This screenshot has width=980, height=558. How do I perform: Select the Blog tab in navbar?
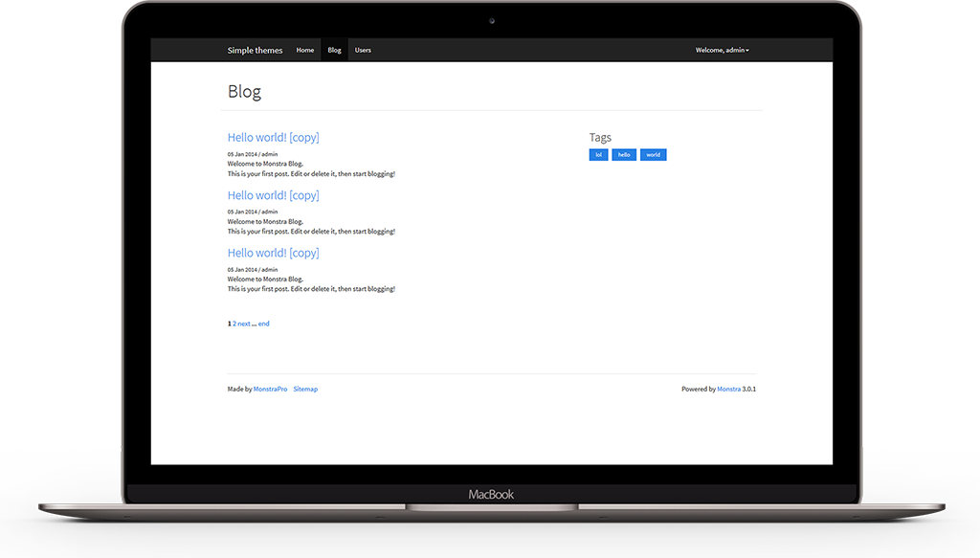pyautogui.click(x=334, y=50)
